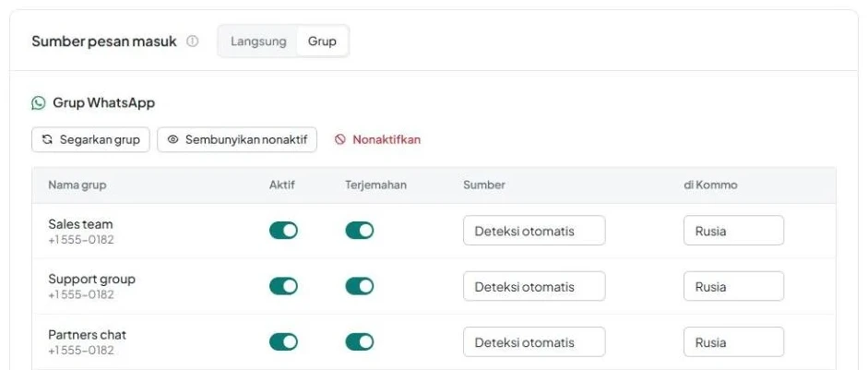Click the Sales team group name
Image resolution: width=868 pixels, height=370 pixels.
(x=80, y=224)
